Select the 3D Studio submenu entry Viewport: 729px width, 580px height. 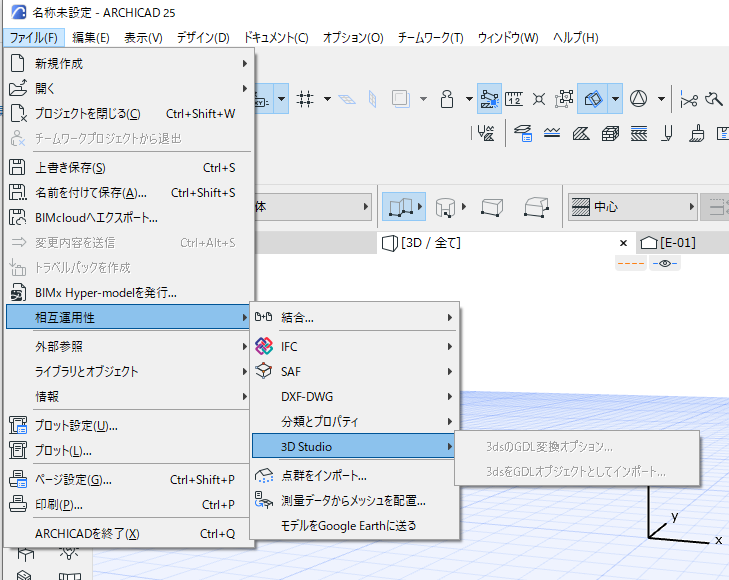354,447
